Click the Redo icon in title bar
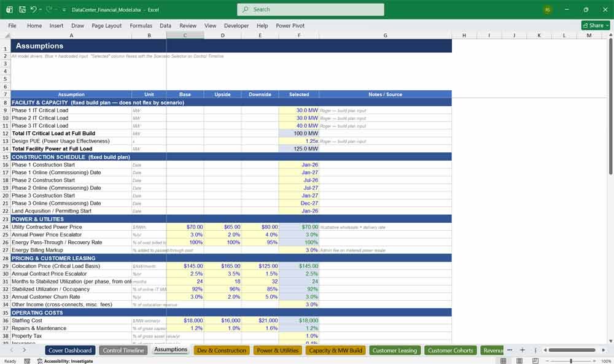The height and width of the screenshot is (364, 614). (49, 9)
